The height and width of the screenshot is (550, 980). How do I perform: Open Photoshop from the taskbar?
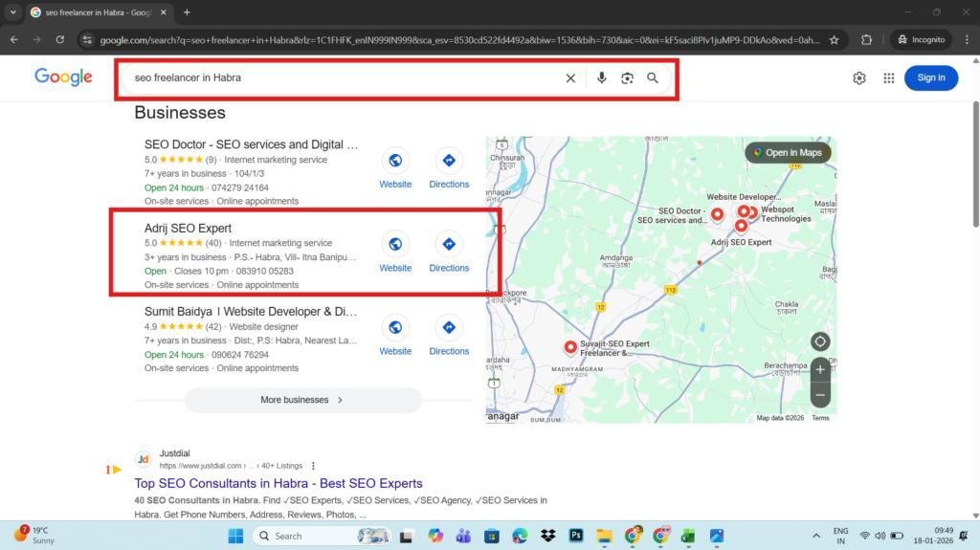pos(576,536)
